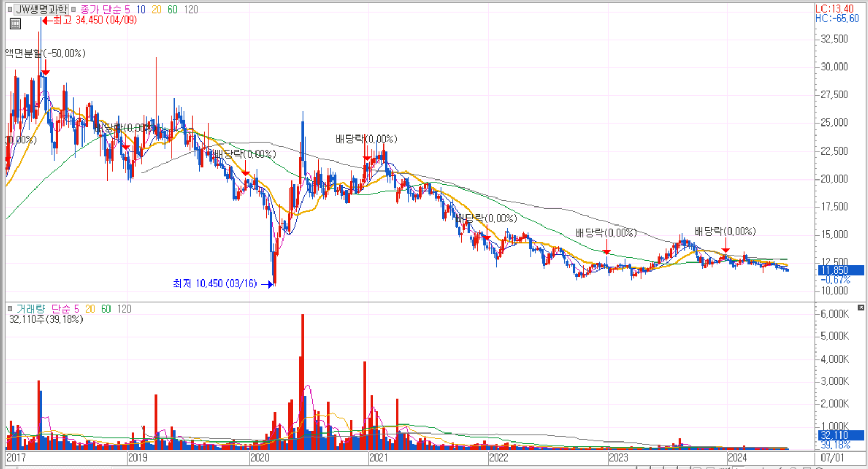868x469 pixels.
Task: Click the 2020 label on the time axis
Action: (x=260, y=457)
